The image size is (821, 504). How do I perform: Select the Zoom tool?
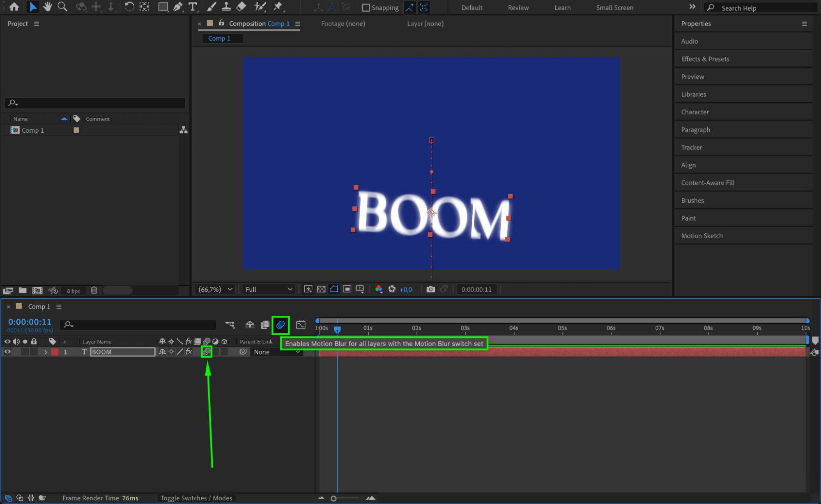pyautogui.click(x=62, y=7)
